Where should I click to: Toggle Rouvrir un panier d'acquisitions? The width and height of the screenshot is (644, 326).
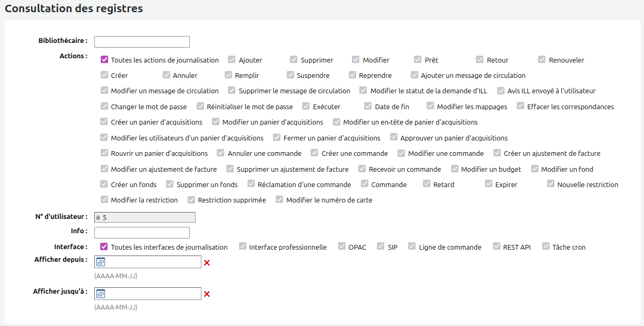(104, 153)
